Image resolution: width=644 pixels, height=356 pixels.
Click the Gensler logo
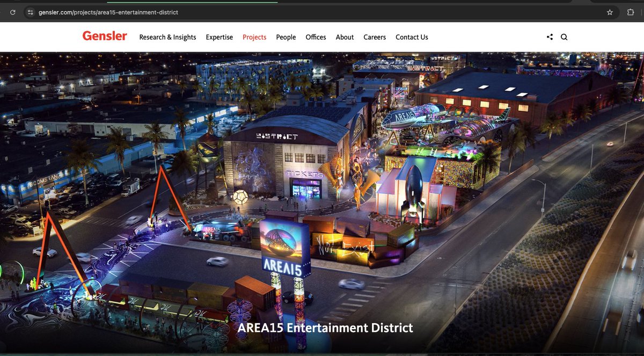[x=105, y=36]
